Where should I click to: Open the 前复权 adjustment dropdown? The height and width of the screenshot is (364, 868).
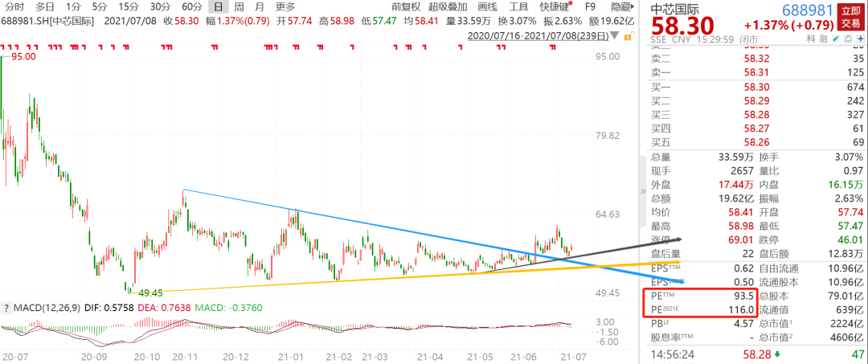pos(406,7)
